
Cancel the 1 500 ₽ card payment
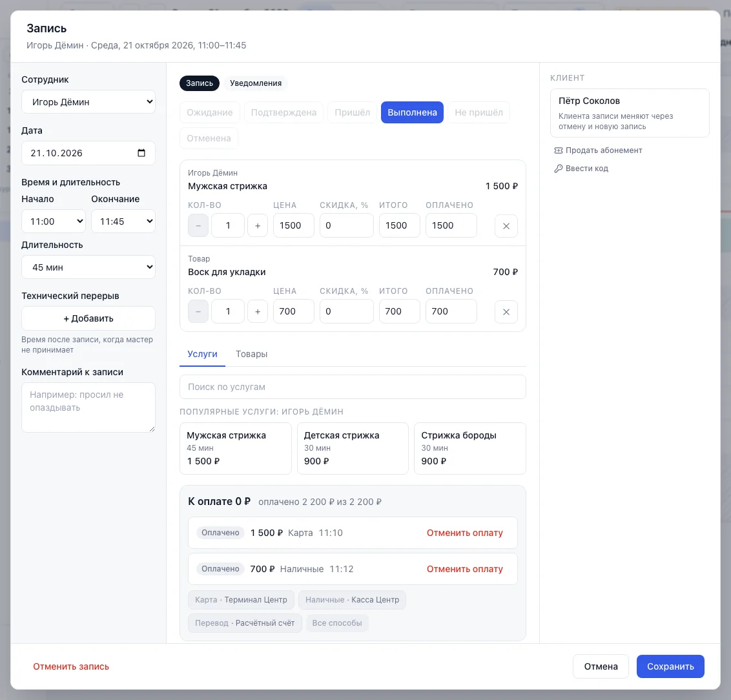pos(465,533)
